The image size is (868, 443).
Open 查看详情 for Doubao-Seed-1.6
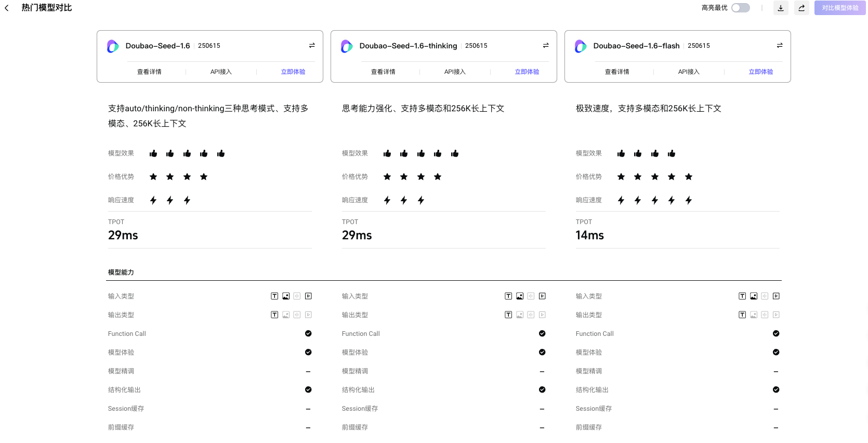click(x=149, y=72)
